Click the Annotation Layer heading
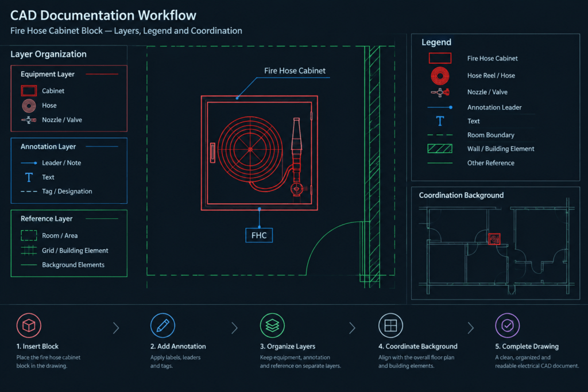Screen dimensions: 588x392 (48, 146)
